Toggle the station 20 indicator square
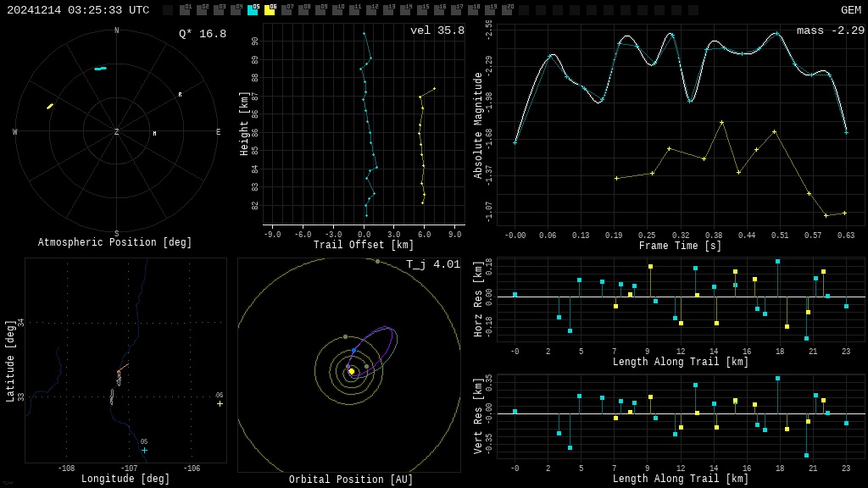The image size is (868, 488). [507, 10]
